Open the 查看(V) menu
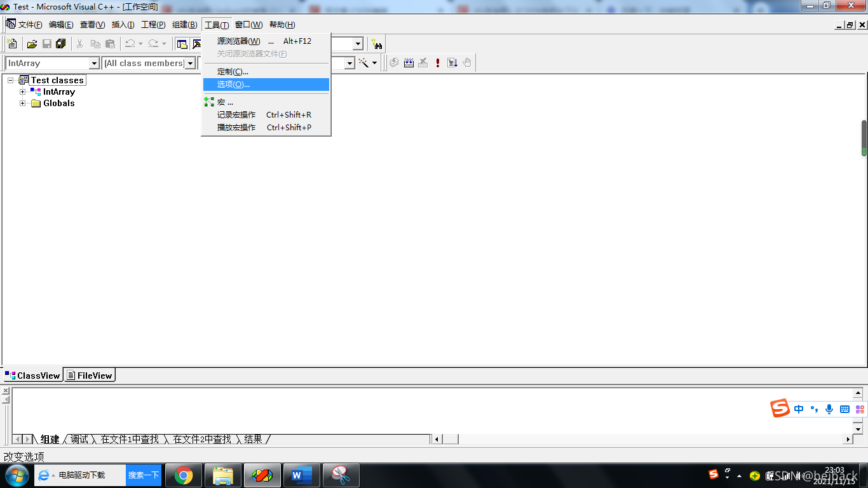The width and height of the screenshot is (868, 488). coord(92,25)
